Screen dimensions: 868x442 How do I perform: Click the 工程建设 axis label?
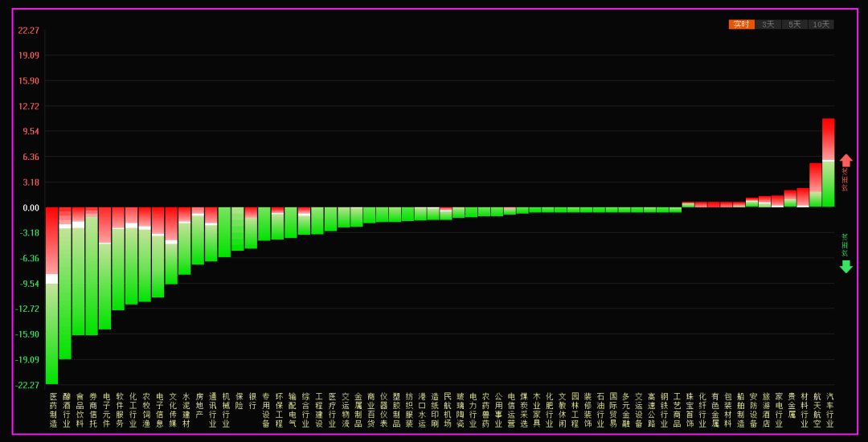click(319, 410)
